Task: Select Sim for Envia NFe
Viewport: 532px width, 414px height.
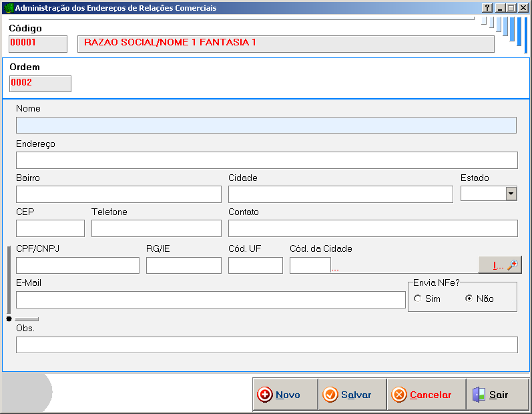Action: (418, 298)
